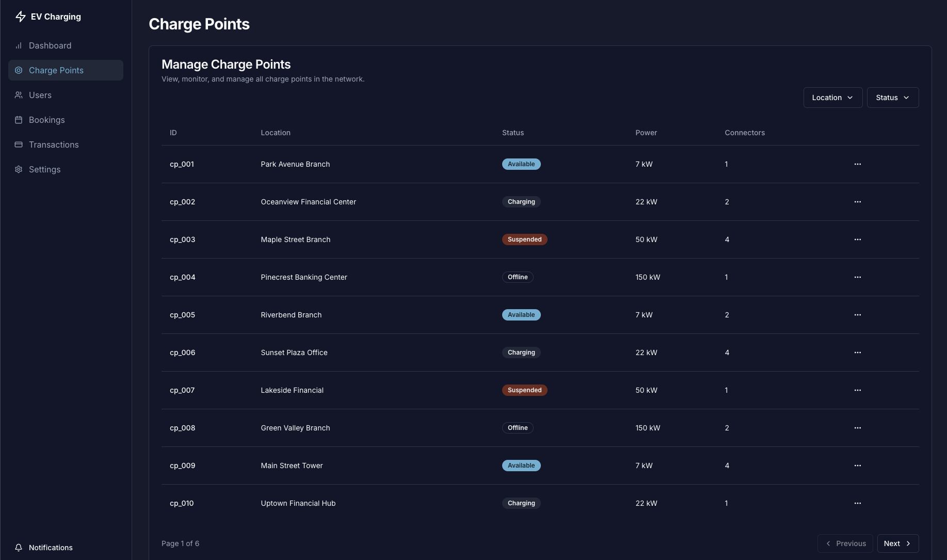This screenshot has height=560, width=947.
Task: Click three-dot menu for cp_004
Action: [857, 277]
